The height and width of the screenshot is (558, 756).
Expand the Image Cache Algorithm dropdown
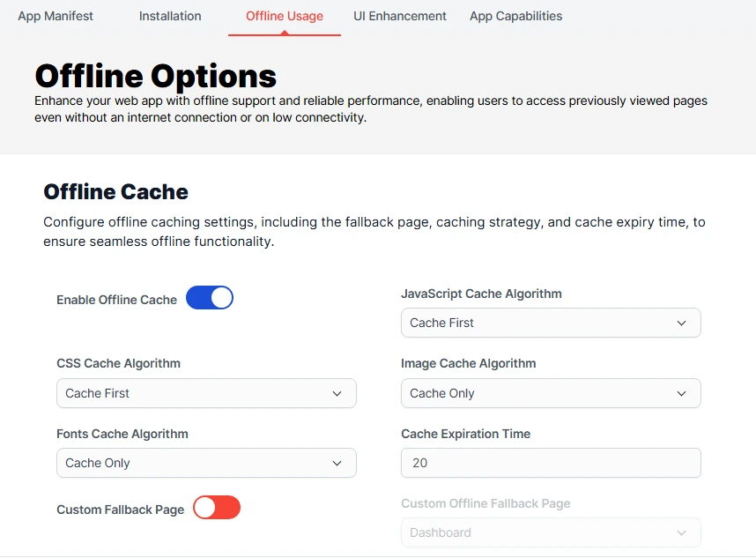tap(551, 393)
